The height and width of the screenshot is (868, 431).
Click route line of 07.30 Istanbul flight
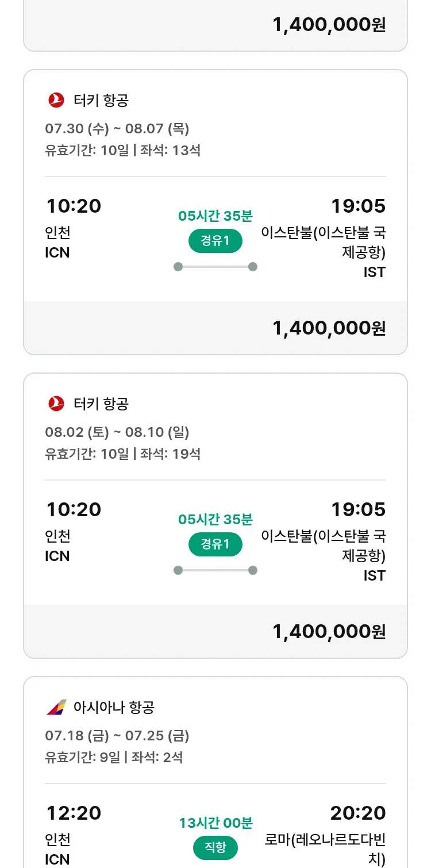tap(215, 267)
